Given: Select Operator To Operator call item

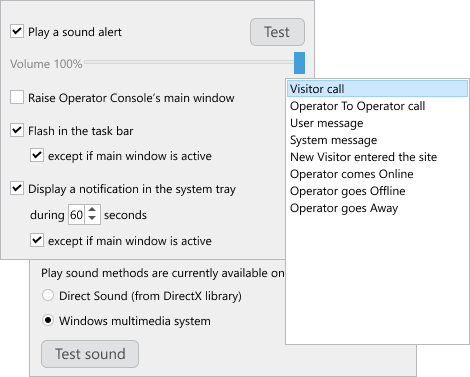Looking at the screenshot, I should pyautogui.click(x=377, y=106).
